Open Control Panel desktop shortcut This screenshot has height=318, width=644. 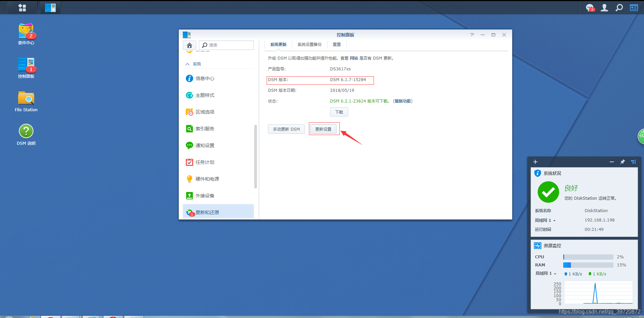[26, 68]
